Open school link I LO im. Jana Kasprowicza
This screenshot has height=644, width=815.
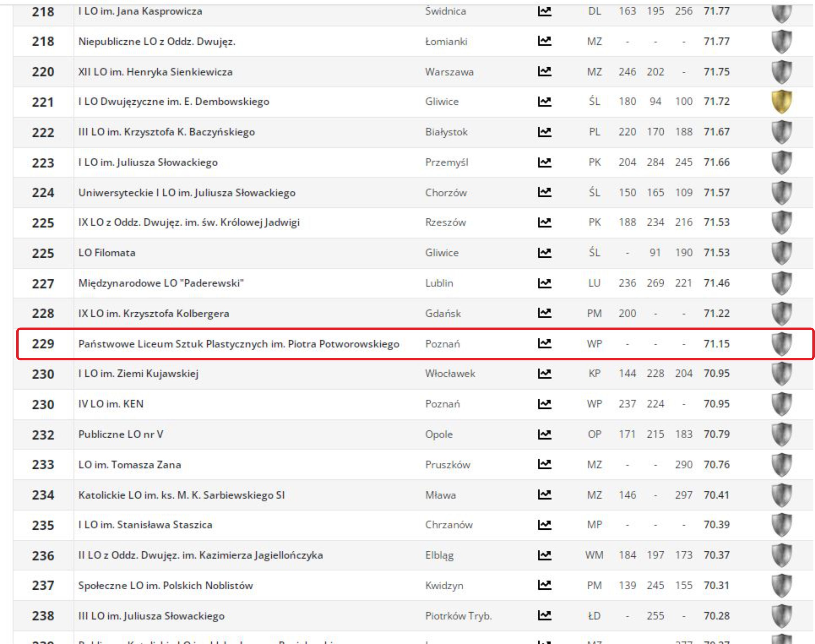pos(140,11)
